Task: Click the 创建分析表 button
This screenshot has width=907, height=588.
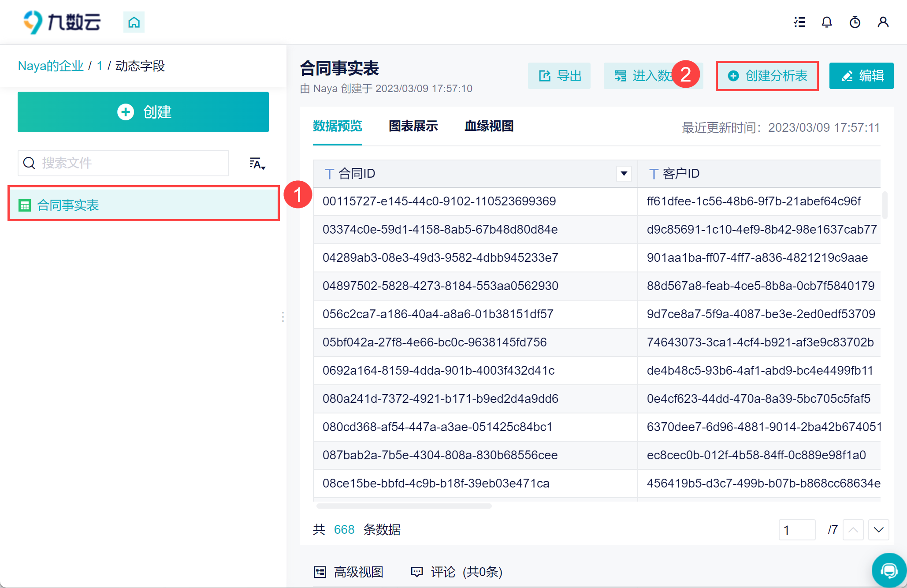Action: 767,76
